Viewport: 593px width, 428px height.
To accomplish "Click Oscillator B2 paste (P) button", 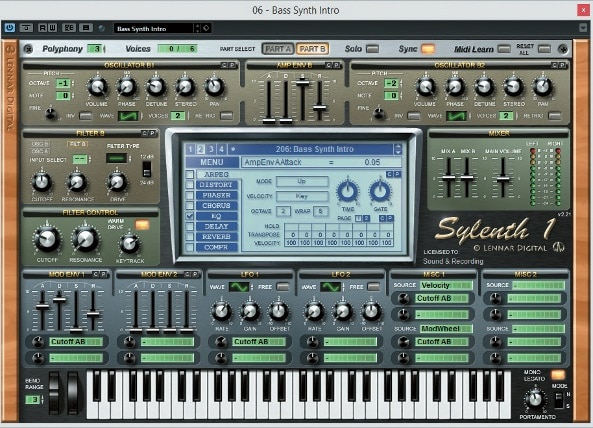I will pos(563,65).
